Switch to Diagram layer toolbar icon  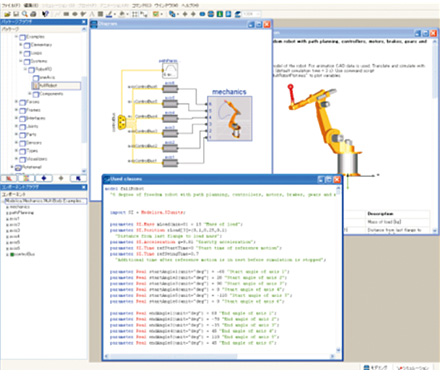click(x=211, y=14)
